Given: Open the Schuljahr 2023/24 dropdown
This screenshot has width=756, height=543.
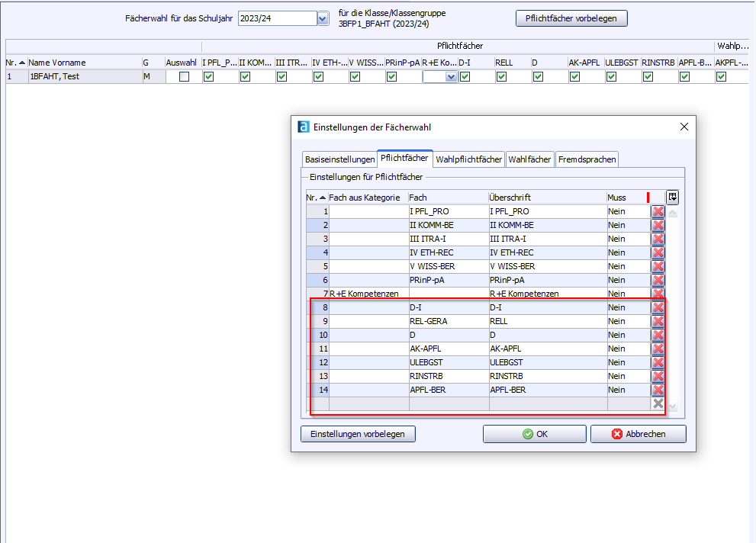Looking at the screenshot, I should click(322, 18).
